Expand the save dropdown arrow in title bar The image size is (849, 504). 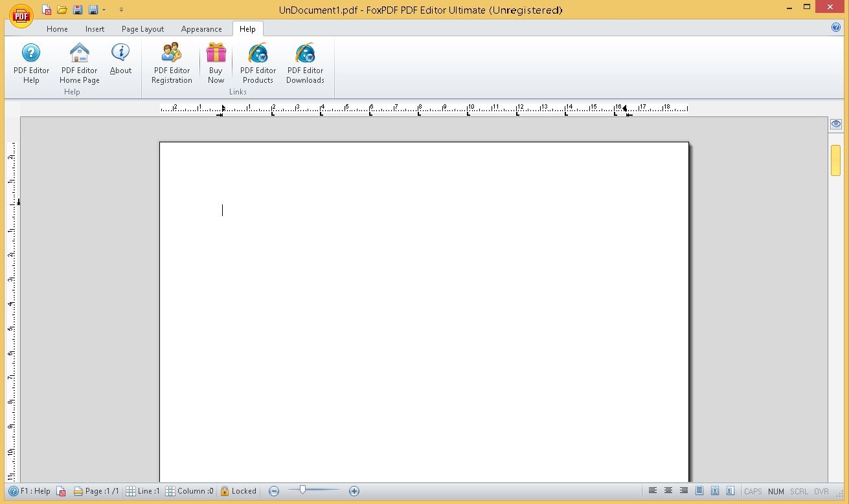(104, 10)
